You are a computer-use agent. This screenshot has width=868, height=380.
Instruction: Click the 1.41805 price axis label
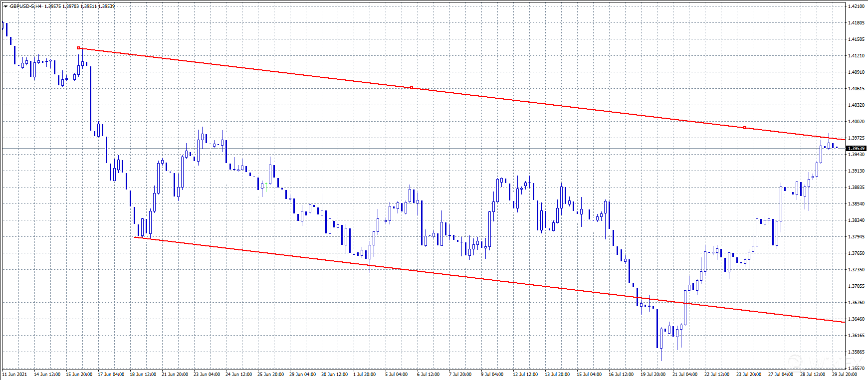tap(856, 23)
